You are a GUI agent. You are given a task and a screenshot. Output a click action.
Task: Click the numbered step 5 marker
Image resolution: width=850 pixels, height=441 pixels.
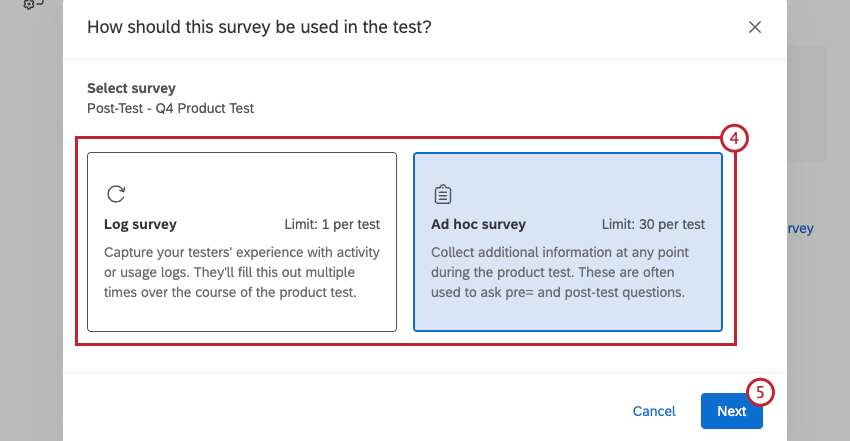pyautogui.click(x=759, y=393)
